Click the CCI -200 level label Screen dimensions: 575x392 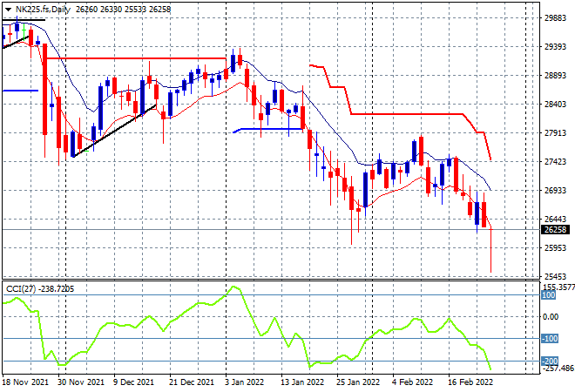pyautogui.click(x=550, y=362)
